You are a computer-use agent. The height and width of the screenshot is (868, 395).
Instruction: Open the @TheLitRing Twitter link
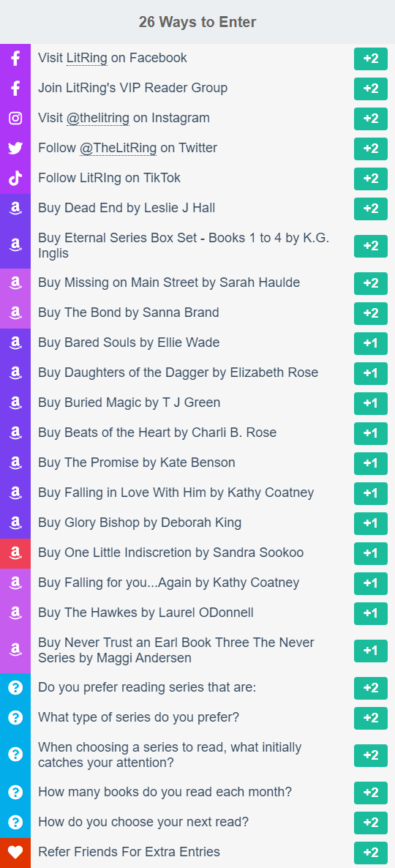pos(119,149)
